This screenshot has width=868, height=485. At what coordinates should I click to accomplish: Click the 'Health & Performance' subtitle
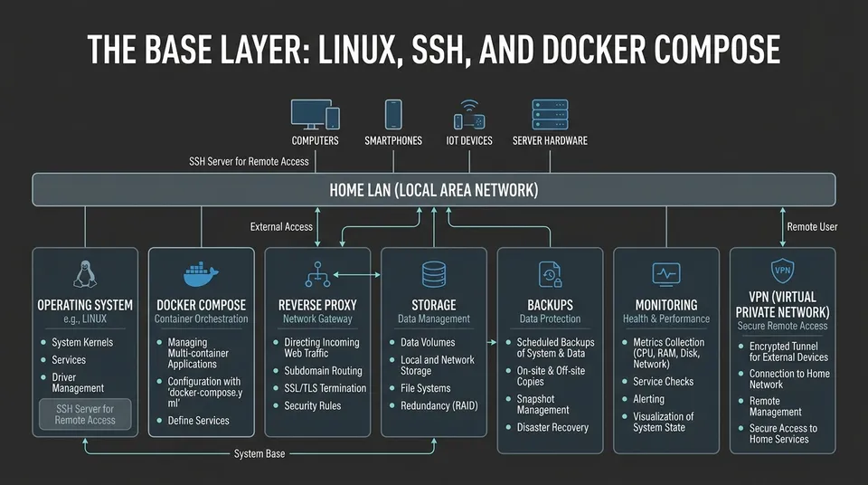pyautogui.click(x=666, y=319)
